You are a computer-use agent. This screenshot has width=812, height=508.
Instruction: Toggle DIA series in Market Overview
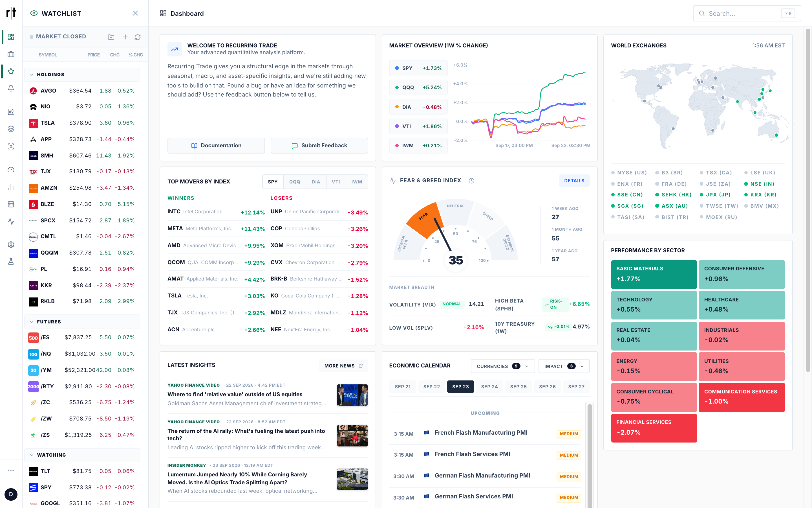coord(418,107)
